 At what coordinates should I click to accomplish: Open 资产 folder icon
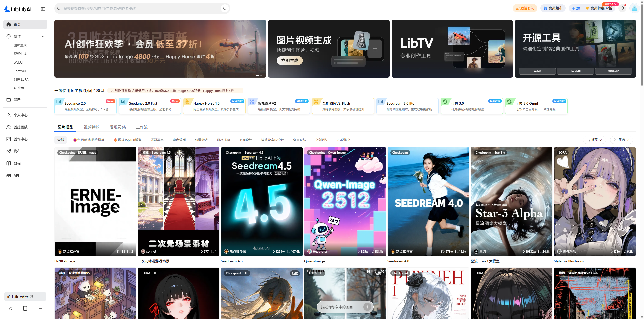tap(9, 100)
